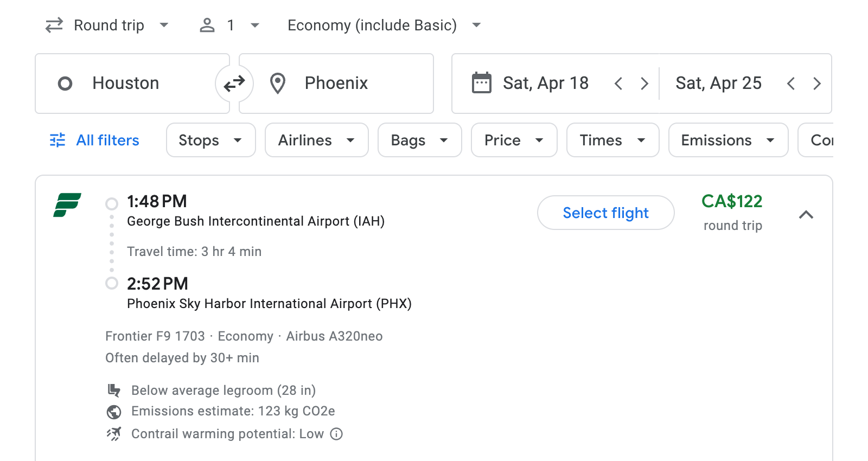Image resolution: width=868 pixels, height=461 pixels.
Task: Click the All filters sliders icon
Action: (56, 140)
